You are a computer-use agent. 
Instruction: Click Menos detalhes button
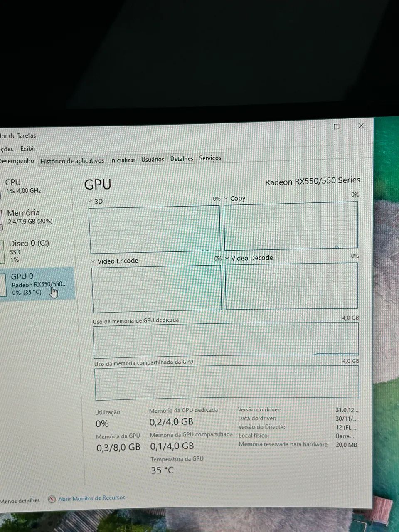20,501
